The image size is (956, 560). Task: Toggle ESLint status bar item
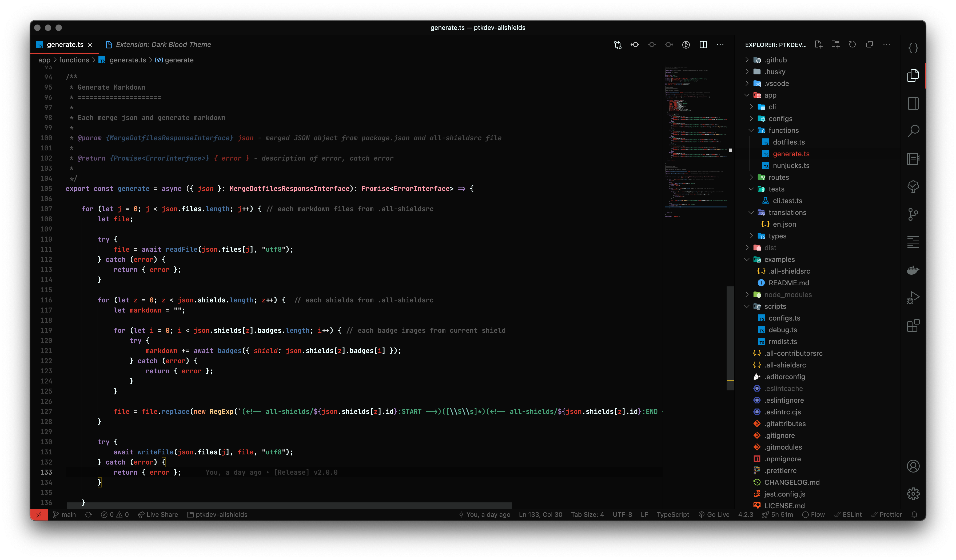point(847,514)
